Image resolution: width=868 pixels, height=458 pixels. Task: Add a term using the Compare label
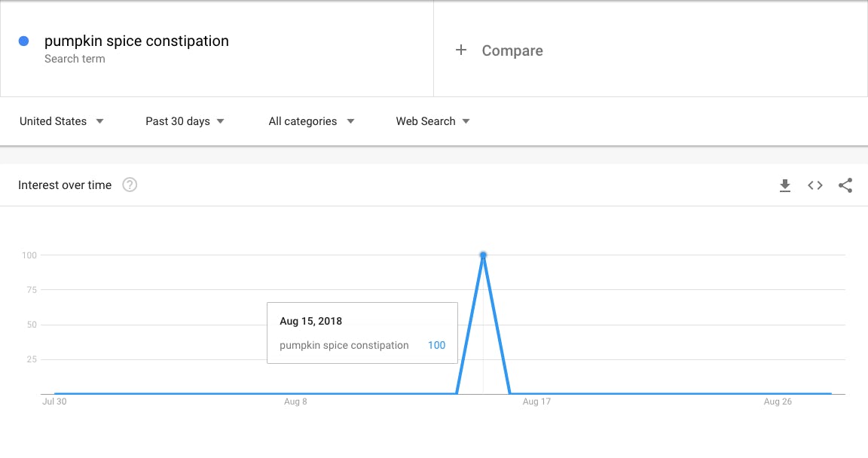(512, 50)
